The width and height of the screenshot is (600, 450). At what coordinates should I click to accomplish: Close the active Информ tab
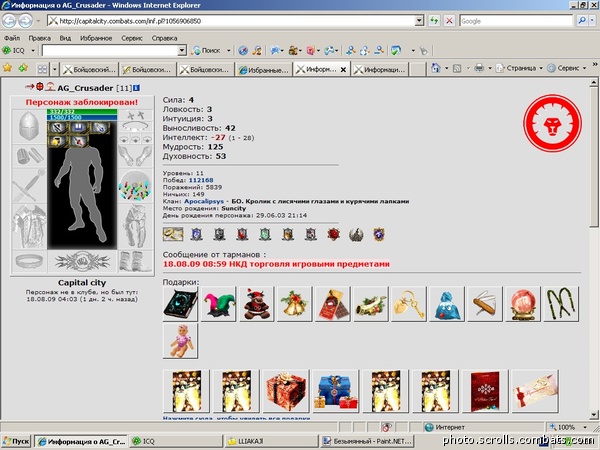(343, 70)
